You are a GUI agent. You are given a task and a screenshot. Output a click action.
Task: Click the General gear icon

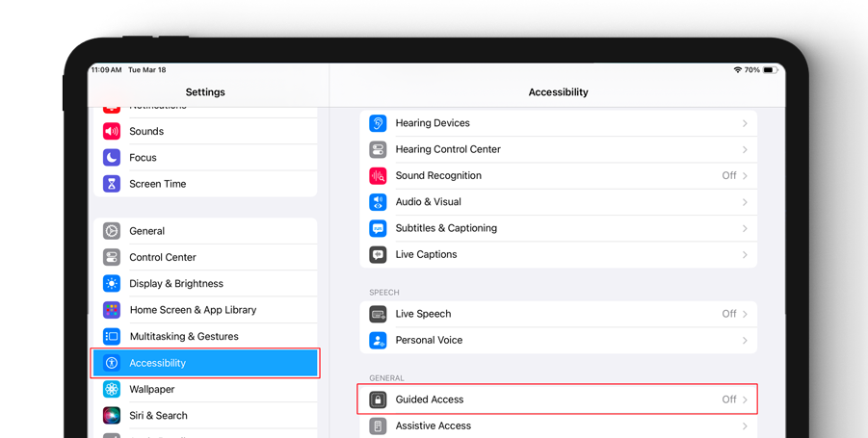coord(112,231)
